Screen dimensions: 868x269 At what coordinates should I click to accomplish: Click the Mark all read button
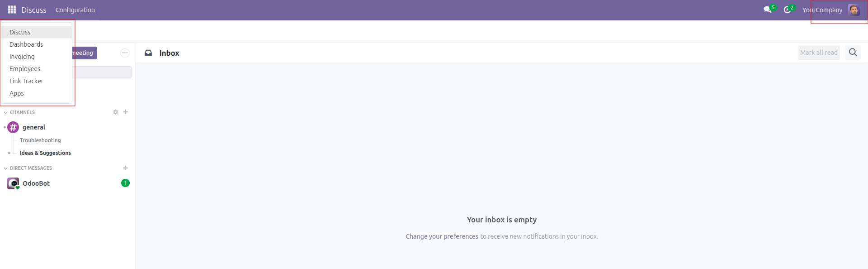tap(818, 53)
